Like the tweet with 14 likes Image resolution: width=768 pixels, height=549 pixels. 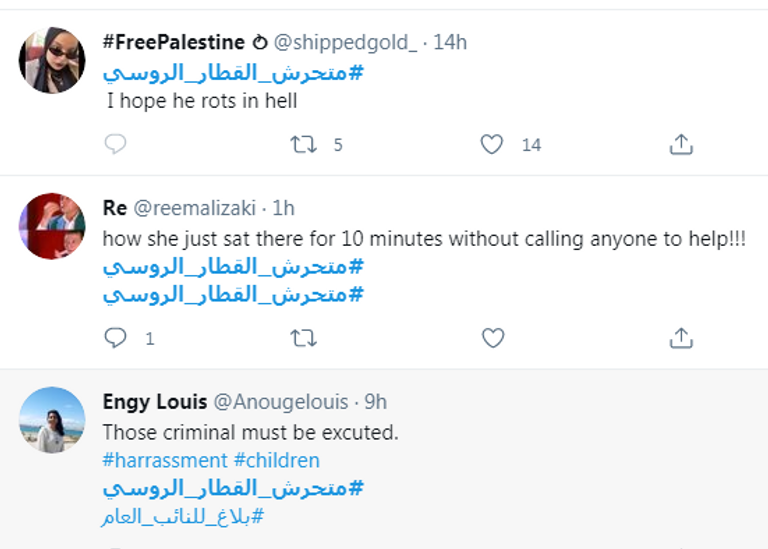pos(492,145)
